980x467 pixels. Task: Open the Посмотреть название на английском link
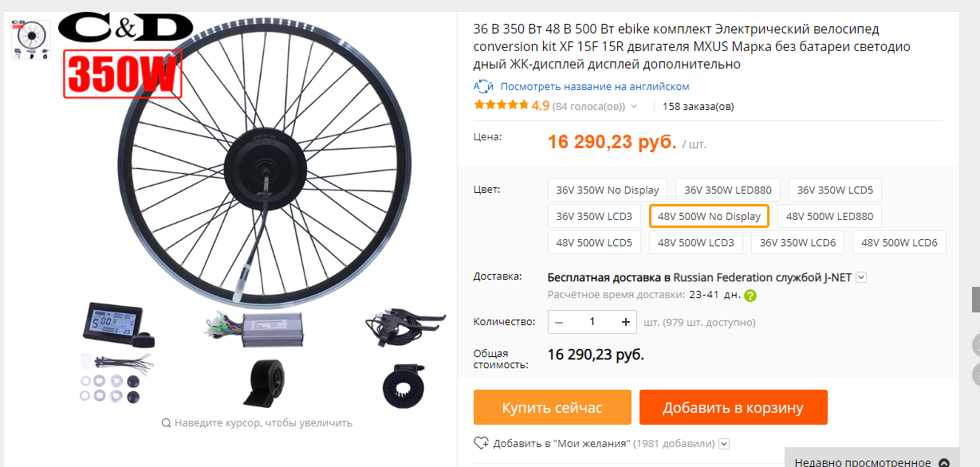[595, 86]
